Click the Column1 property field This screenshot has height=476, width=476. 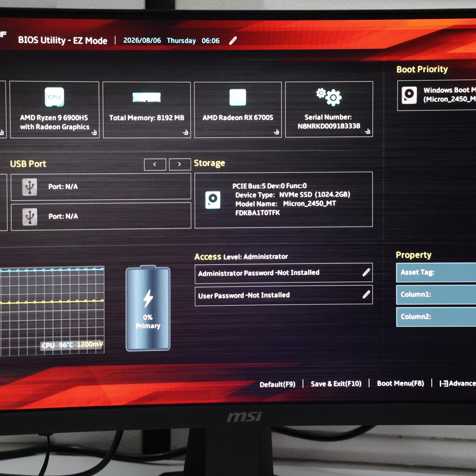point(436,295)
